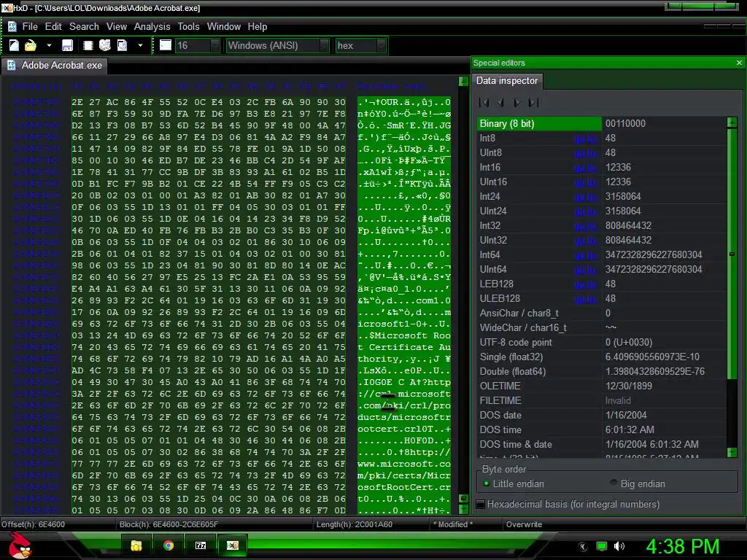Open the hex offset base dropdown
This screenshot has width=747, height=560.
(x=381, y=45)
